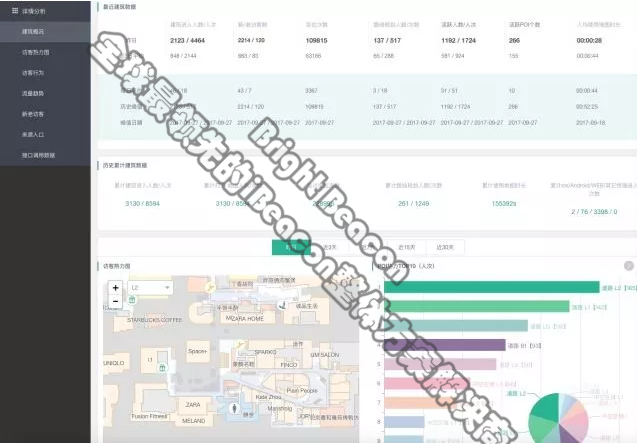
Task: Open 接口调用数据 in the sidebar
Action: 45,155
